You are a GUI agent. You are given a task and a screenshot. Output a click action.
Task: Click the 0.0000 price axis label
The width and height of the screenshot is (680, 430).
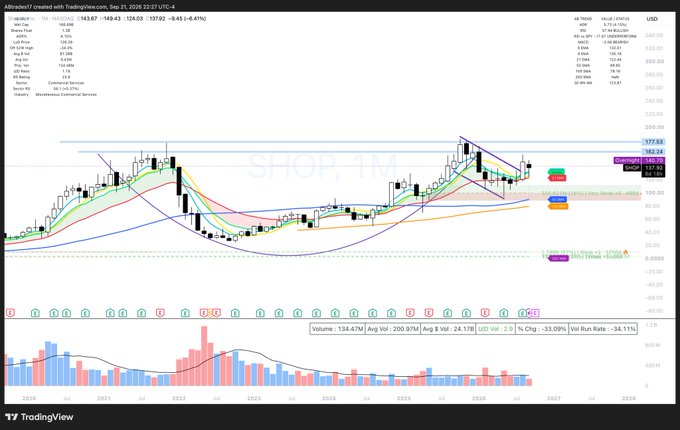click(x=654, y=258)
